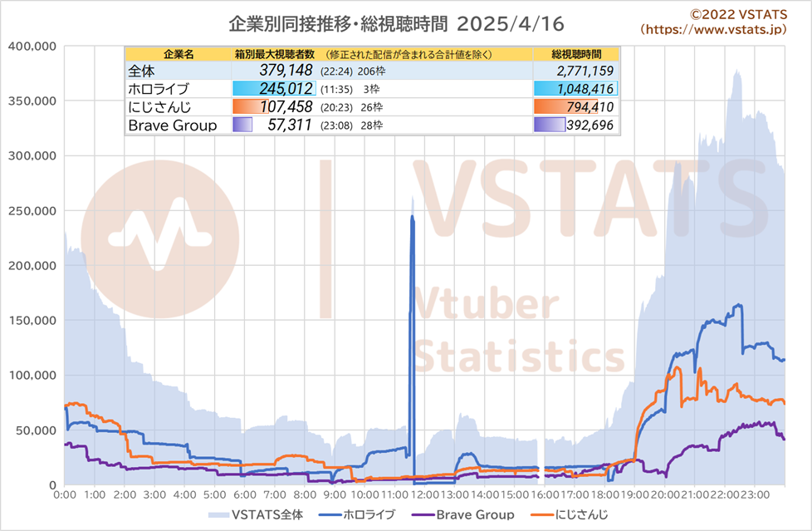Click the 箱別最大視聴者数 column header
This screenshot has height=531, width=812.
click(x=275, y=54)
